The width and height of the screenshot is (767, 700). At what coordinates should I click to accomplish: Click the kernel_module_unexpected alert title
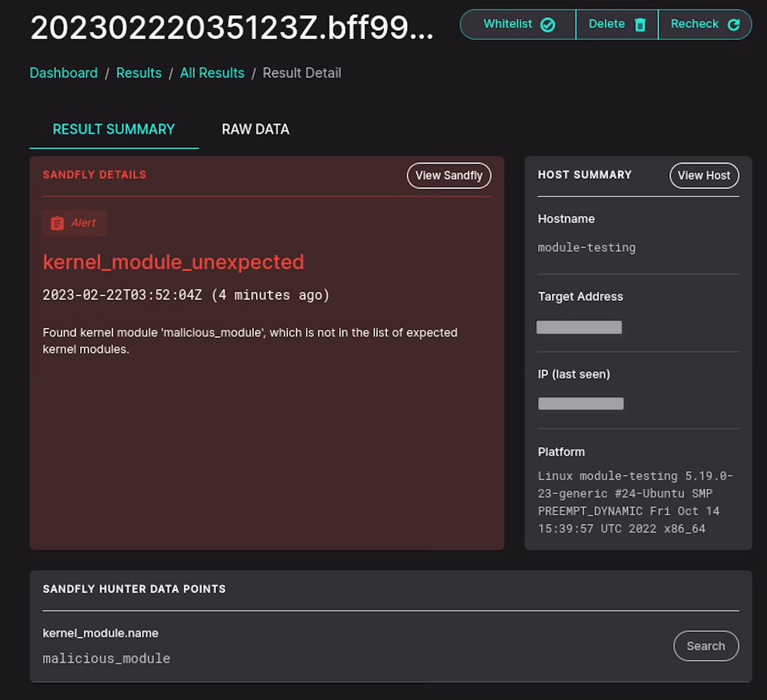(x=173, y=262)
